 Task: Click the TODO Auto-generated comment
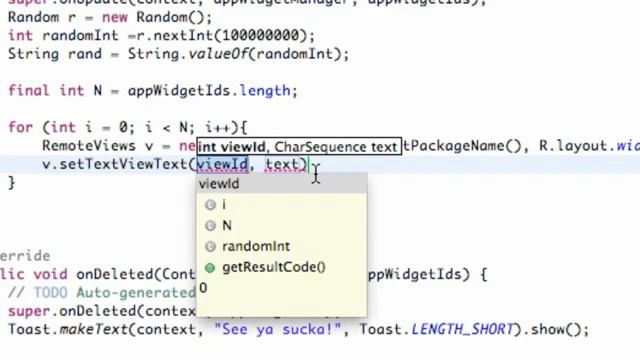[102, 293]
